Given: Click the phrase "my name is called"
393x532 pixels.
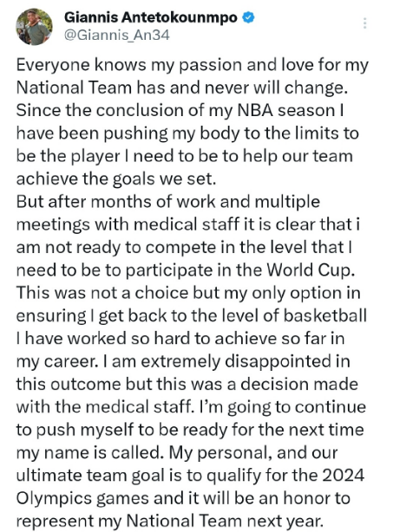Looking at the screenshot, I should [89, 453].
